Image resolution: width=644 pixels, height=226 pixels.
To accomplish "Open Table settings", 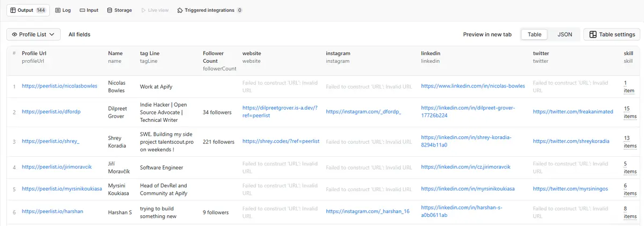I will [612, 34].
